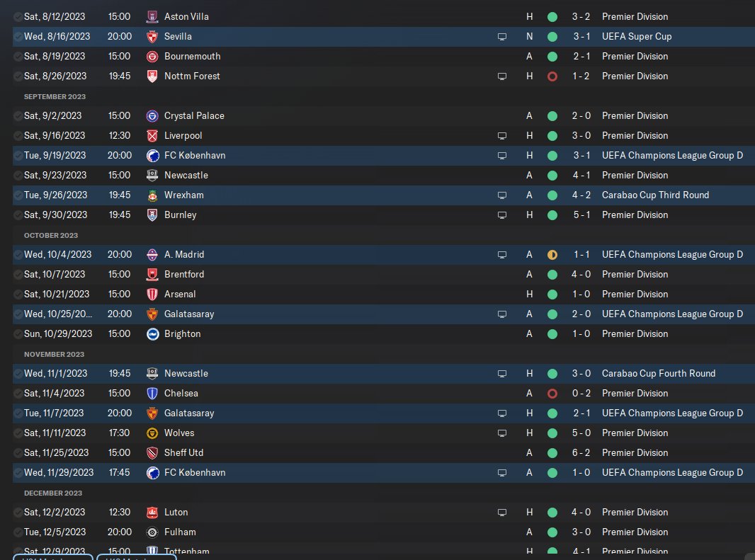Image resolution: width=755 pixels, height=560 pixels.
Task: Click the Wrexham club crest icon
Action: pyautogui.click(x=152, y=195)
